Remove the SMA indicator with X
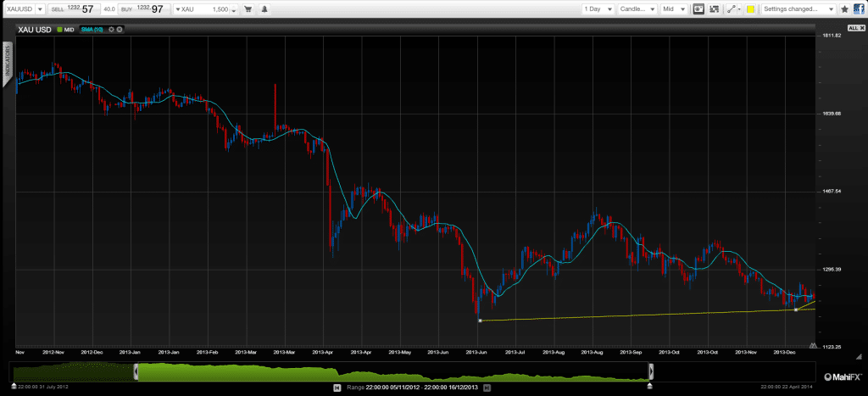Viewport: 868px width, 396px height. tap(119, 29)
